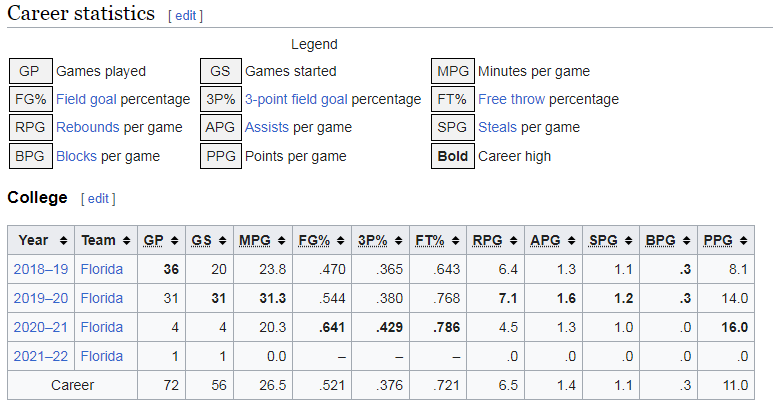773x416 pixels.
Task: Sort table by Year column arrows
Action: tap(63, 241)
